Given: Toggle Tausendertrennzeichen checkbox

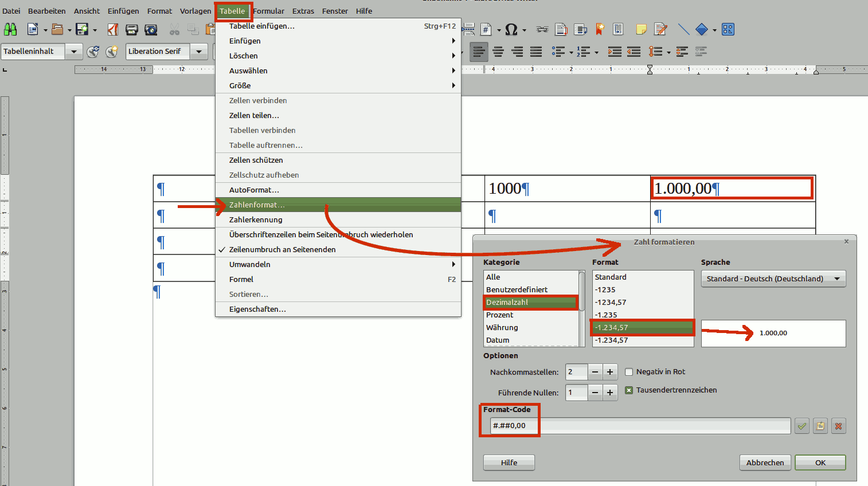Looking at the screenshot, I should [629, 390].
